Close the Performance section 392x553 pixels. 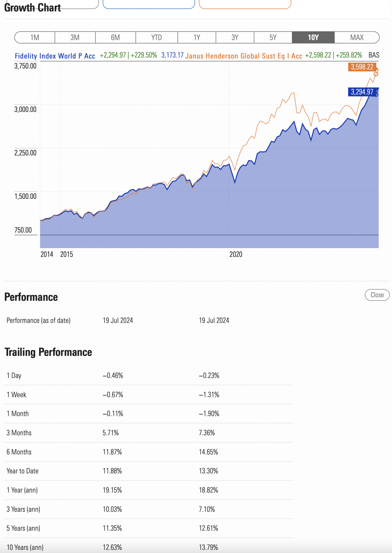pyautogui.click(x=377, y=295)
